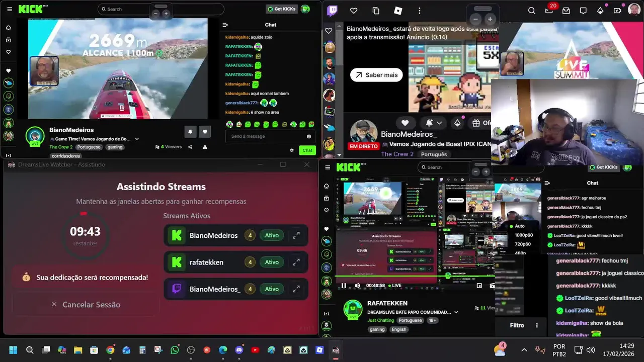Screen dimensions: 644x362
Task: Click Ativo status badge for rafatekken
Action: pyautogui.click(x=272, y=262)
